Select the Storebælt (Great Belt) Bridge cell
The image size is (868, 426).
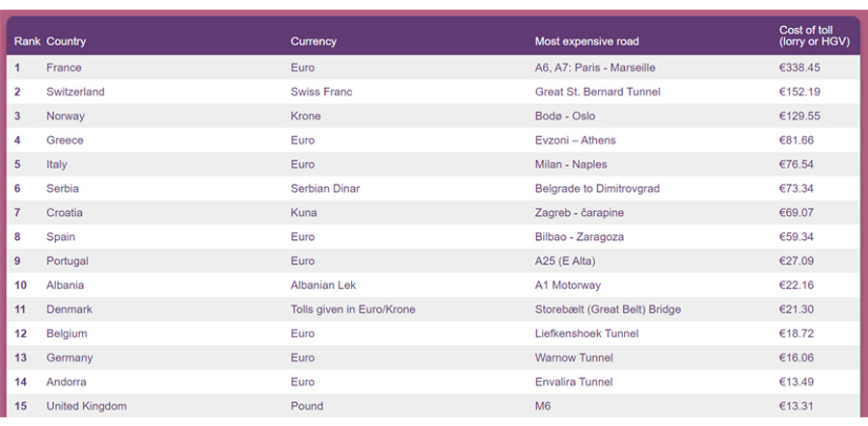pyautogui.click(x=608, y=309)
